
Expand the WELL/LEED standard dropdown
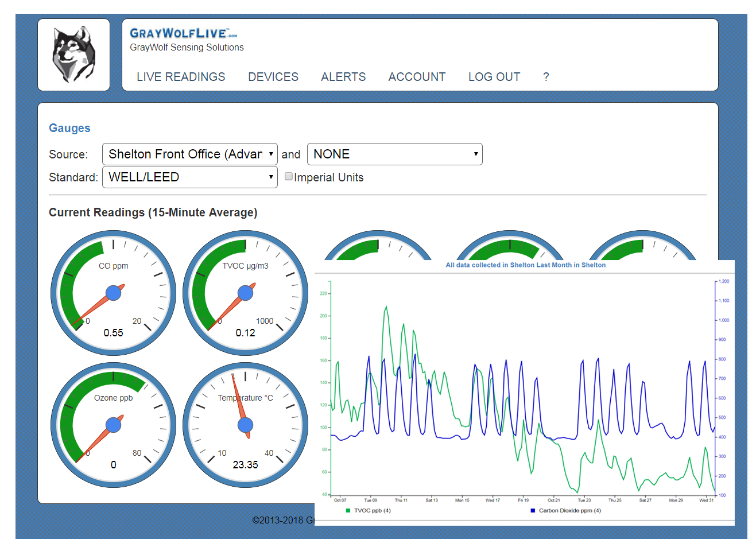[x=190, y=177]
